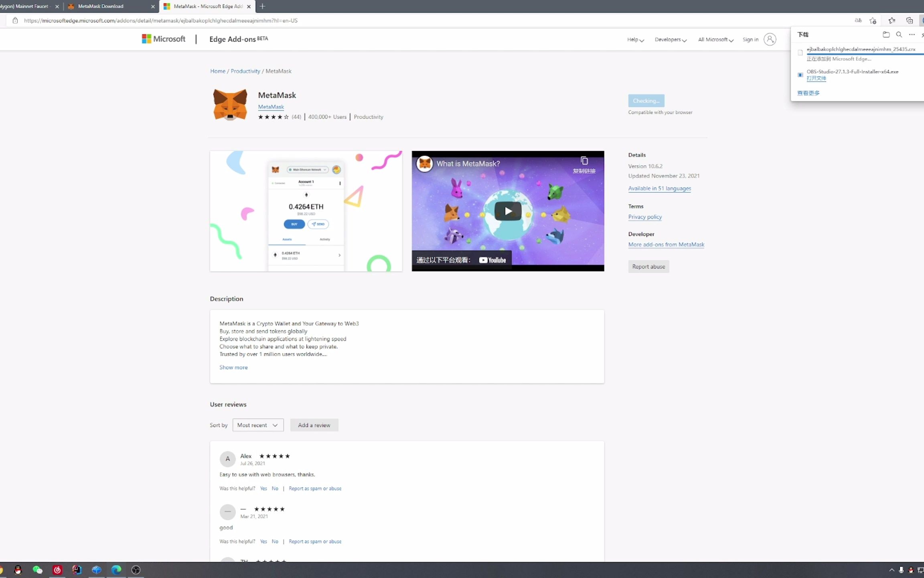Click the Report abuse button
Viewport: 924px width, 578px height.
coord(648,267)
